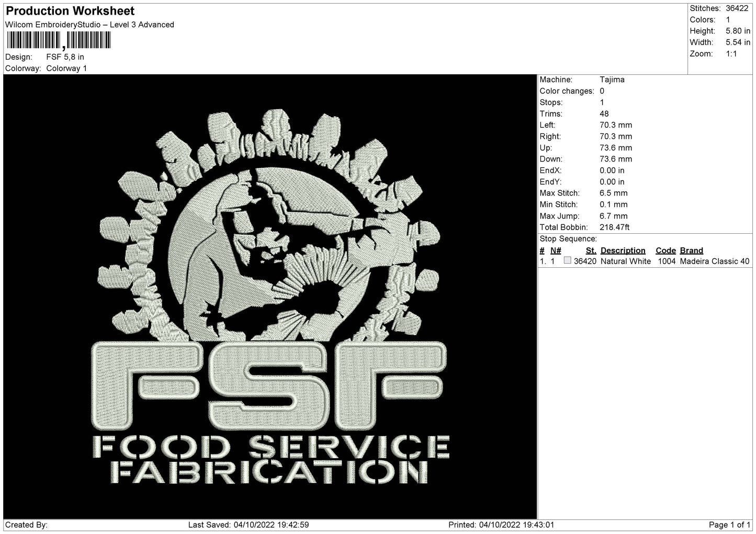
Task: Click the Stop Sequence label
Action: (568, 239)
